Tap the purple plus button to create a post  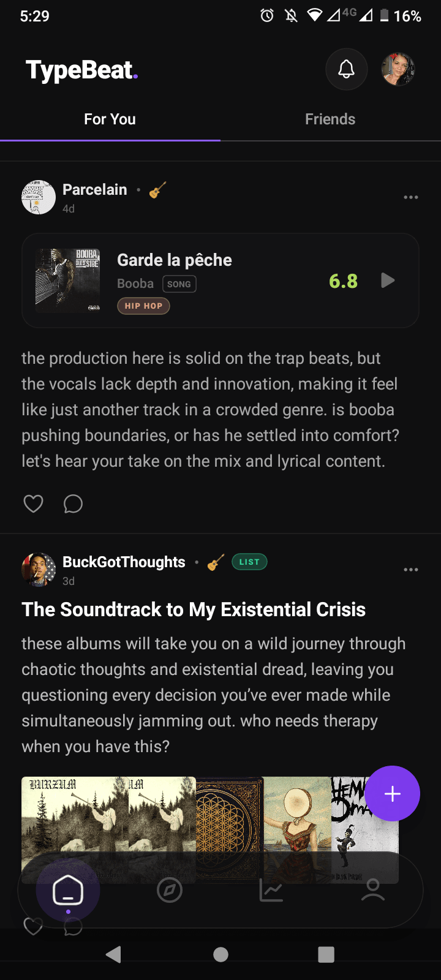point(392,793)
